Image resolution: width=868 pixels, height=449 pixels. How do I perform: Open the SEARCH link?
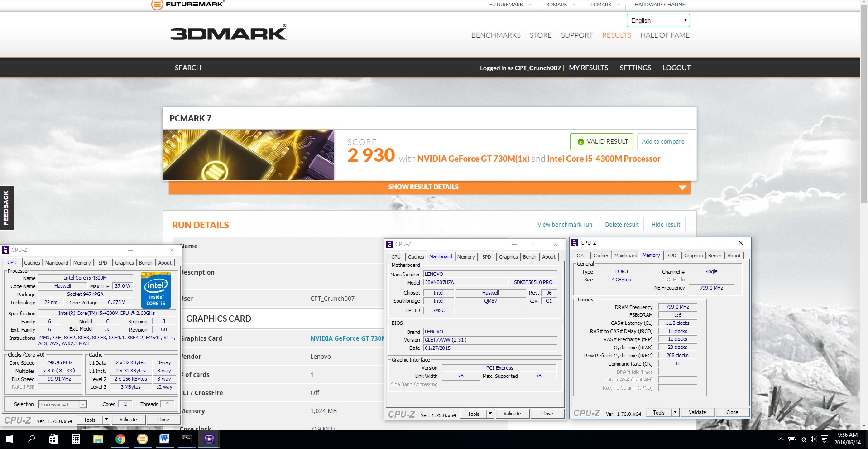click(188, 68)
